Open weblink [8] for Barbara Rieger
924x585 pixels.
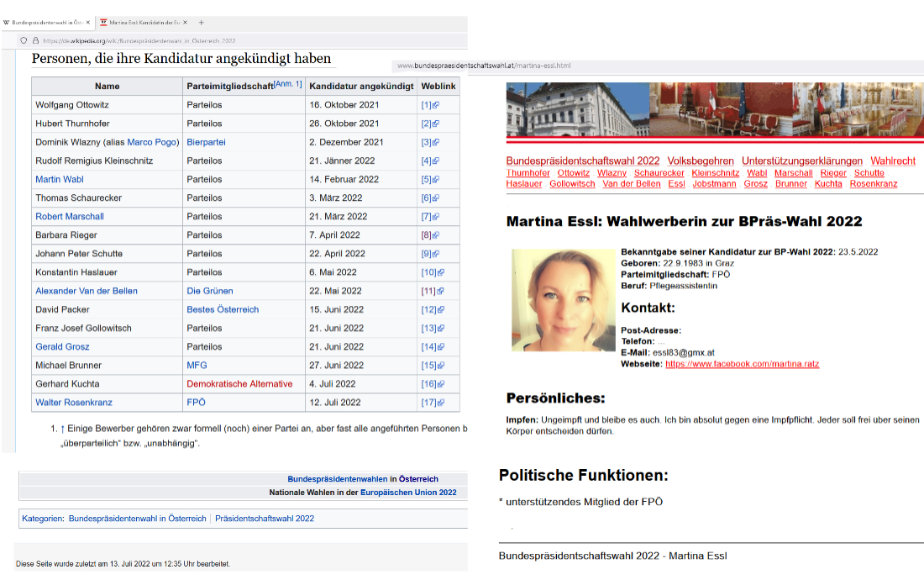coord(426,235)
